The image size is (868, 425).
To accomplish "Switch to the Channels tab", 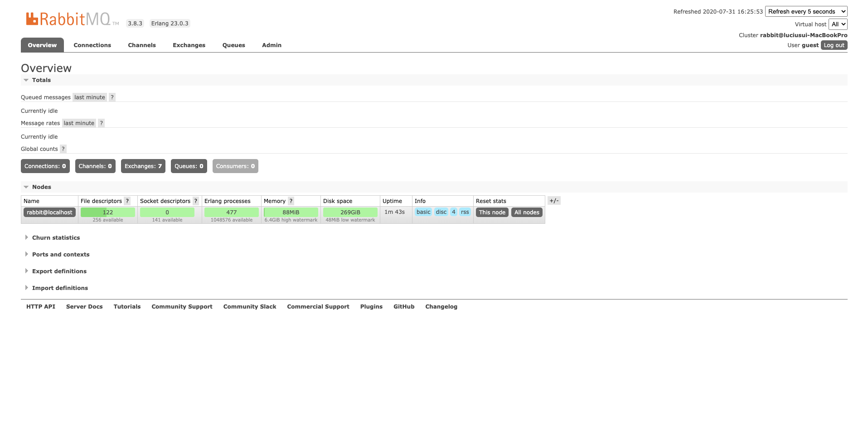I will coord(142,45).
